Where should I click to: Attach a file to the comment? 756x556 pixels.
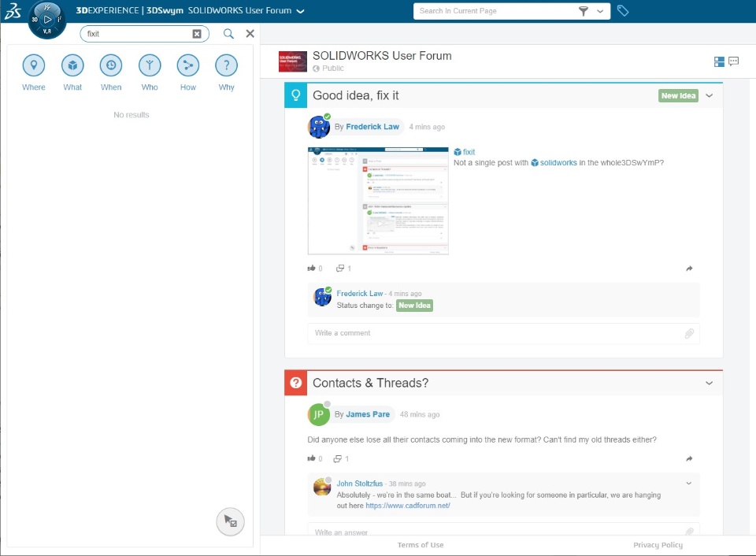690,333
